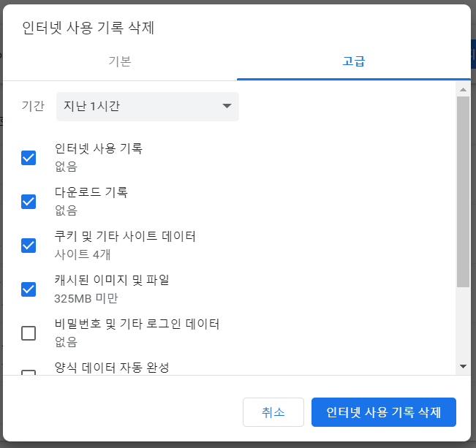The width and height of the screenshot is (476, 448).
Task: Click the 기간 label
Action: click(33, 106)
